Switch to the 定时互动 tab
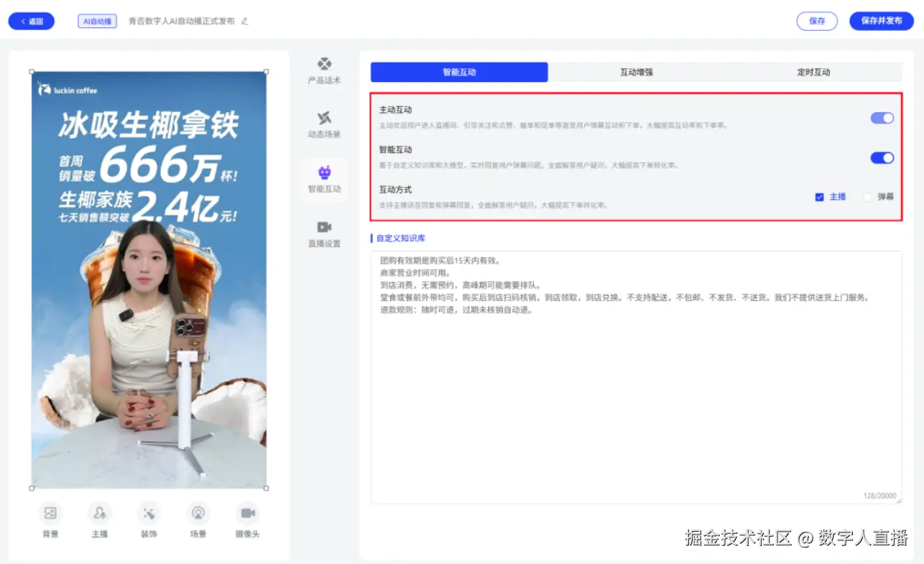The width and height of the screenshot is (924, 564). coord(813,72)
